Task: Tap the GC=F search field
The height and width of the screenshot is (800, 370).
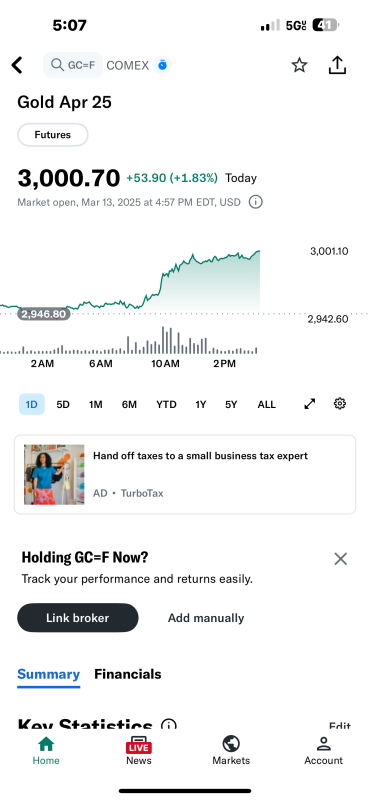Action: 73,65
